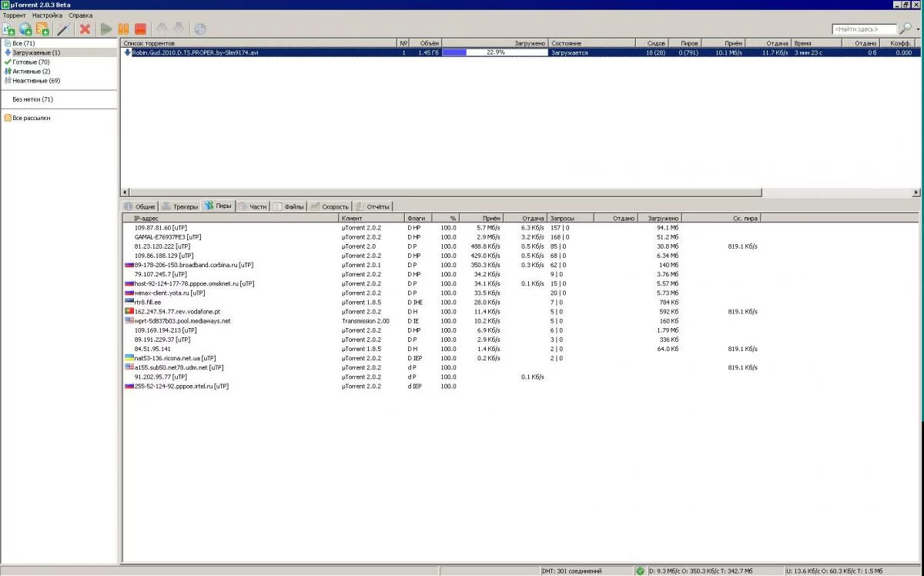Open Preferences gear icon in toolbar

tap(200, 29)
